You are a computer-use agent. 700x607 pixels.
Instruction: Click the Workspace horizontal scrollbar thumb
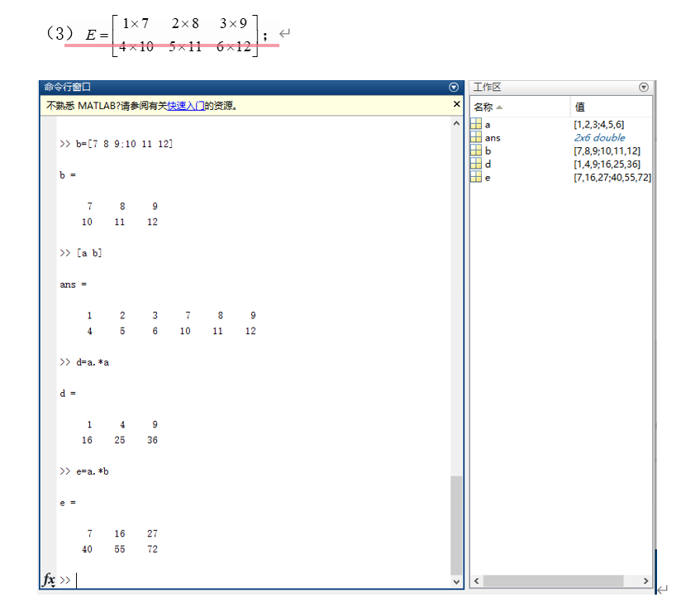tap(554, 581)
